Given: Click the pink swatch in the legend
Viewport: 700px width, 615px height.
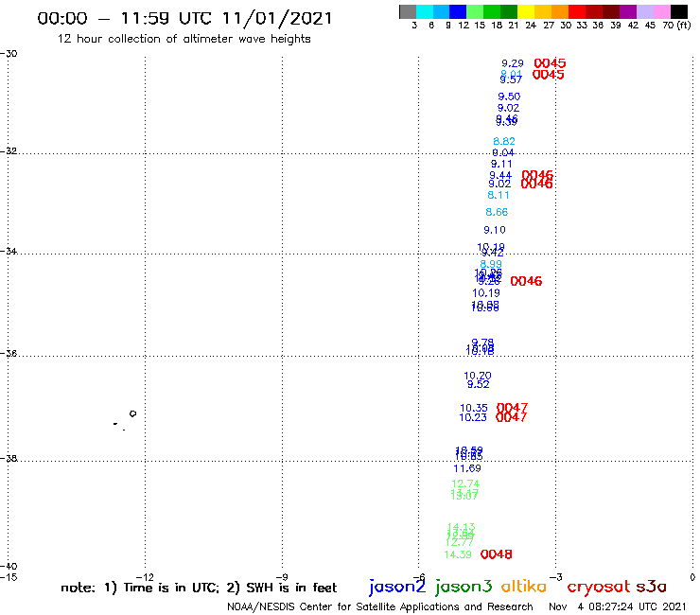Looking at the screenshot, I should pos(662,11).
